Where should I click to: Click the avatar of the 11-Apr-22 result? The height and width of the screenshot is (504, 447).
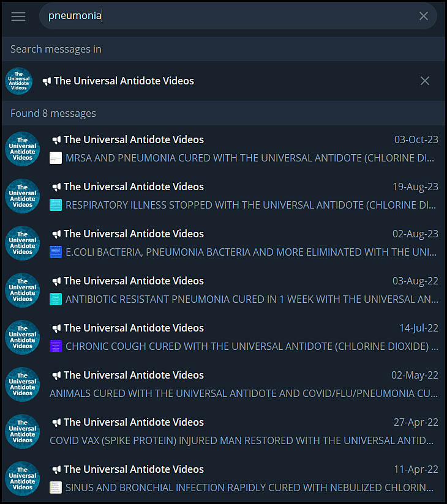23,478
